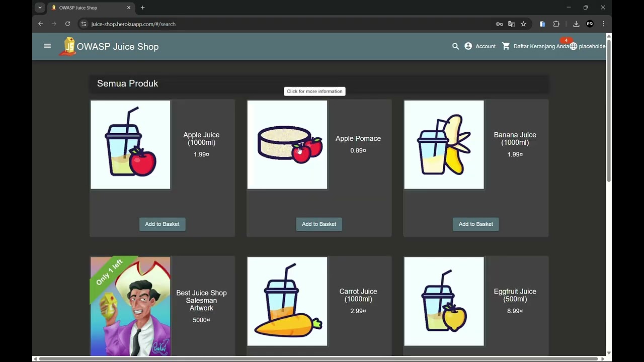Open Eggfruit Juice product image

(x=444, y=302)
